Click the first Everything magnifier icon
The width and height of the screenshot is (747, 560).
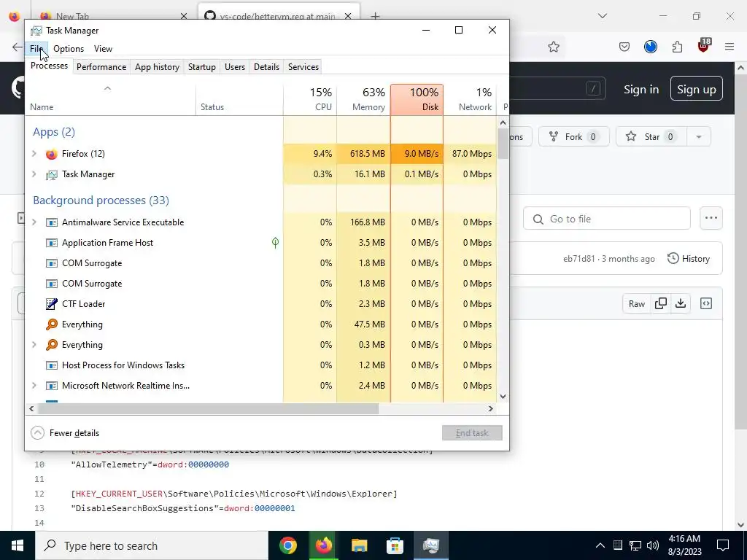point(52,324)
